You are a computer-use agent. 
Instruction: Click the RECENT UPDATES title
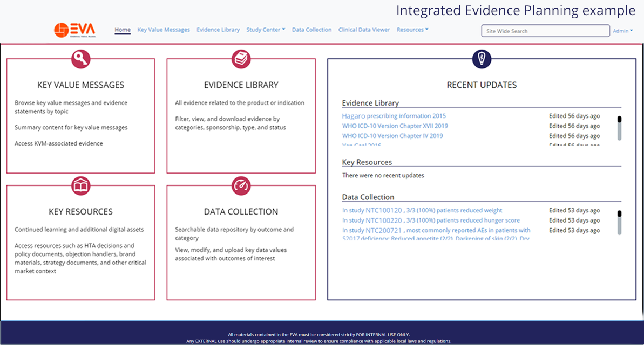(482, 85)
